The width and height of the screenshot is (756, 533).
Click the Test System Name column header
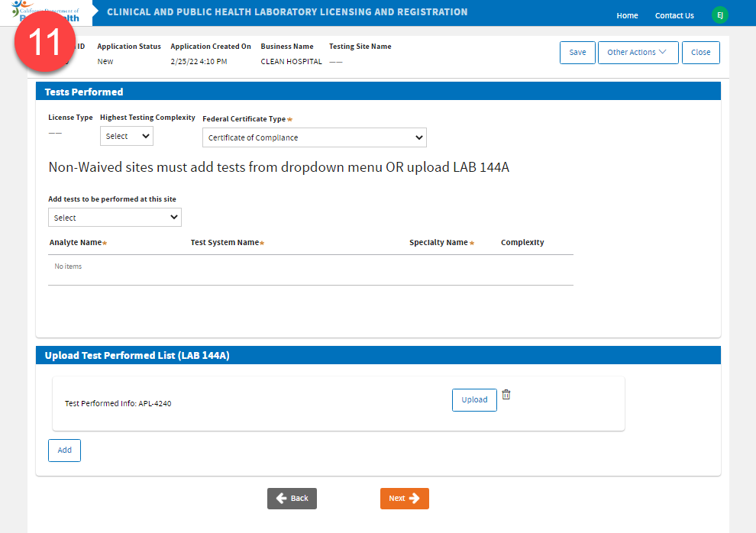227,242
